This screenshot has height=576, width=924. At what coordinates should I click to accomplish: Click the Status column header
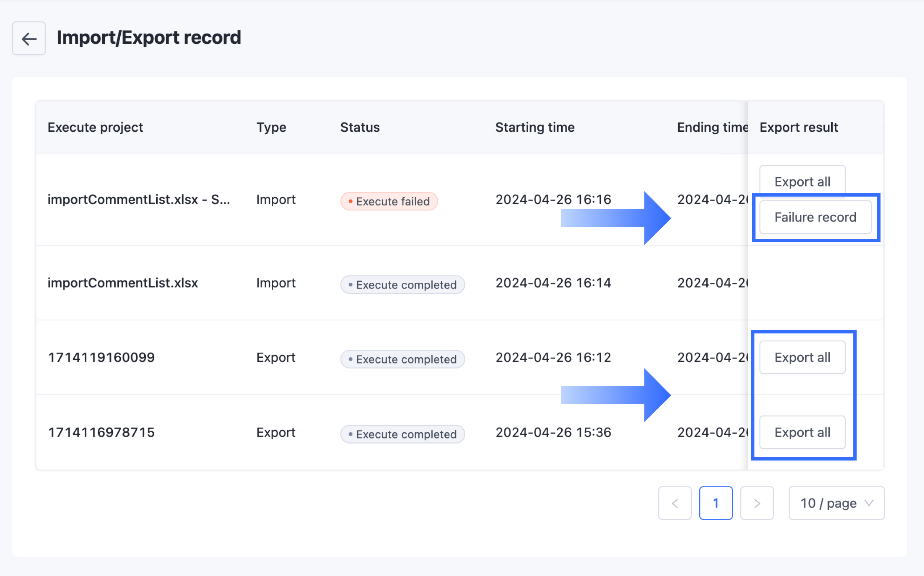[360, 127]
